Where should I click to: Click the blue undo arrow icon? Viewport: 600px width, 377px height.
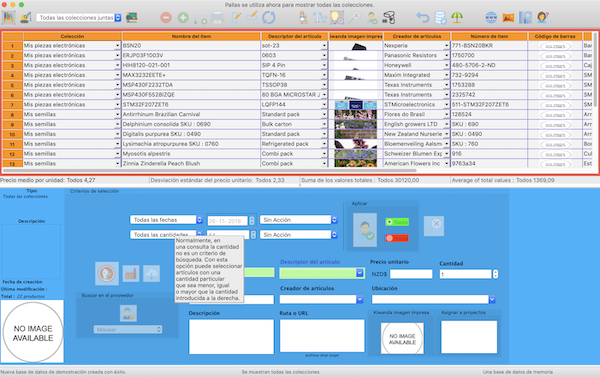tap(422, 18)
